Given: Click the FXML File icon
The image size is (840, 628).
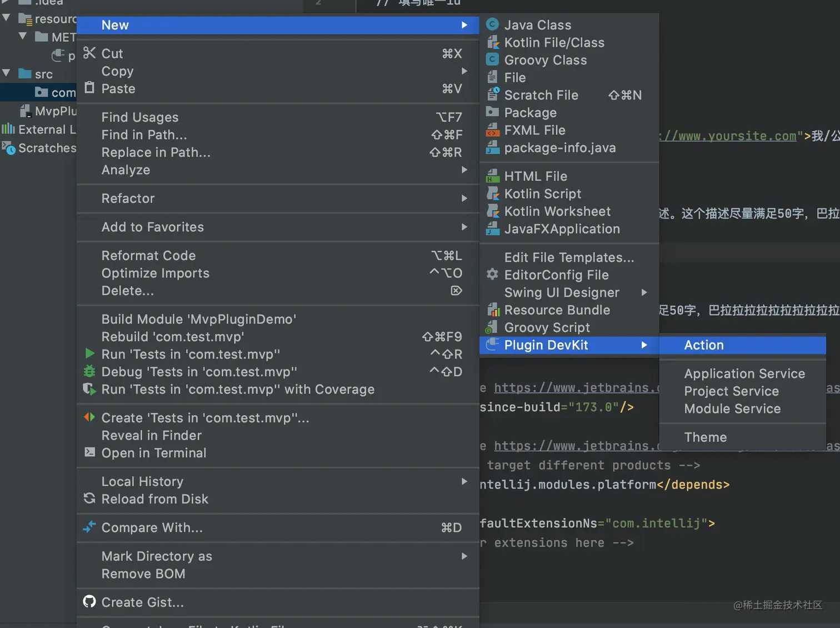Looking at the screenshot, I should pos(492,130).
